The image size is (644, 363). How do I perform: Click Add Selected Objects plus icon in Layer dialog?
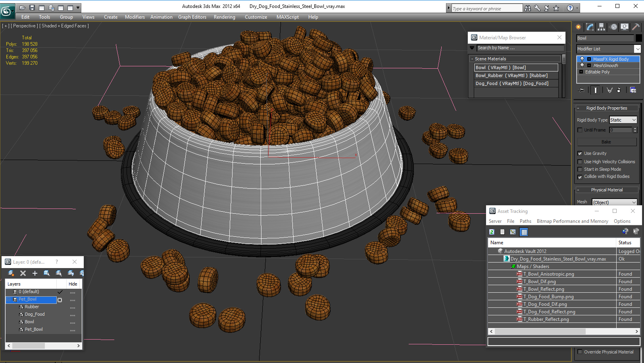click(x=35, y=273)
